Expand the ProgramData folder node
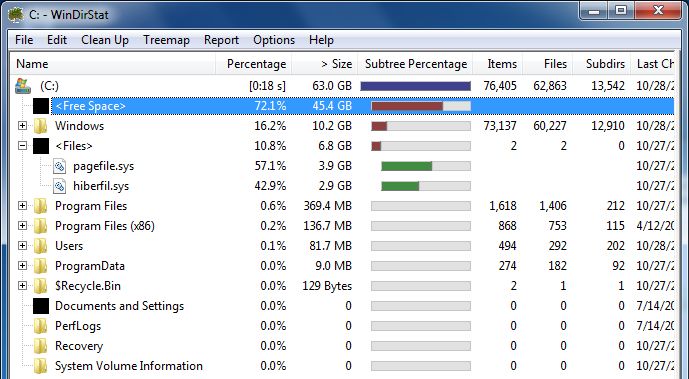The image size is (689, 379). [x=22, y=266]
